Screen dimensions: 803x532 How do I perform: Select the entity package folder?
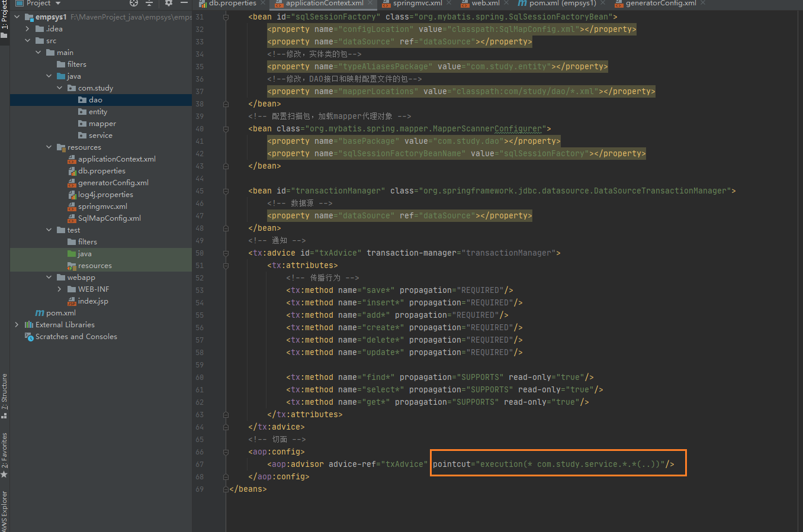pos(98,112)
